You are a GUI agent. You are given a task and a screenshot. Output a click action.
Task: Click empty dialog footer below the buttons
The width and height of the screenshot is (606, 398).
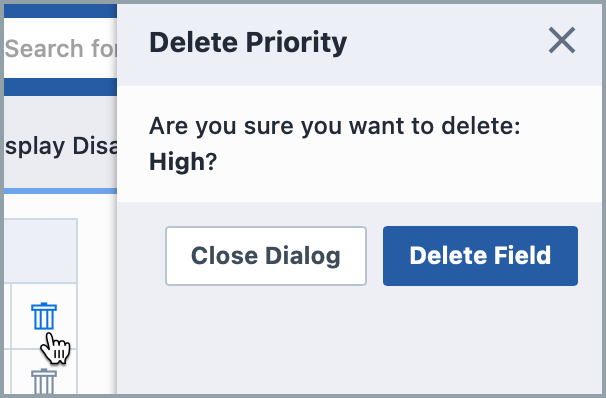(359, 340)
